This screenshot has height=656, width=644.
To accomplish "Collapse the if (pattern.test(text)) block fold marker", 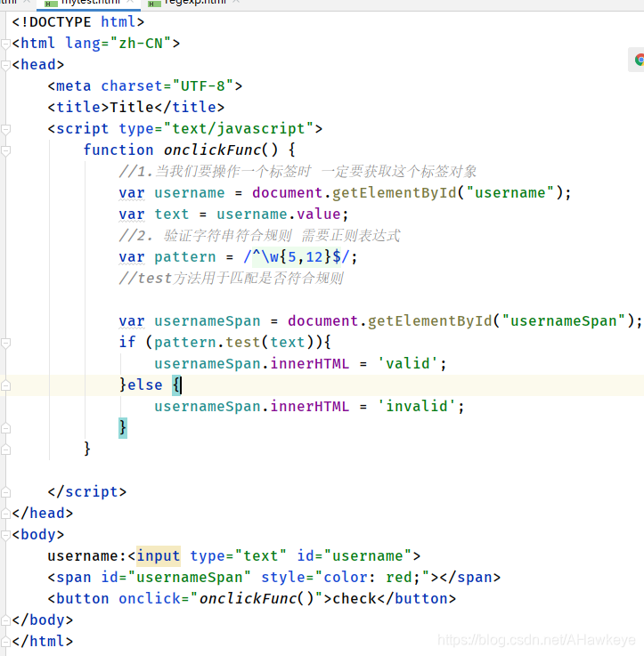I will click(x=5, y=343).
